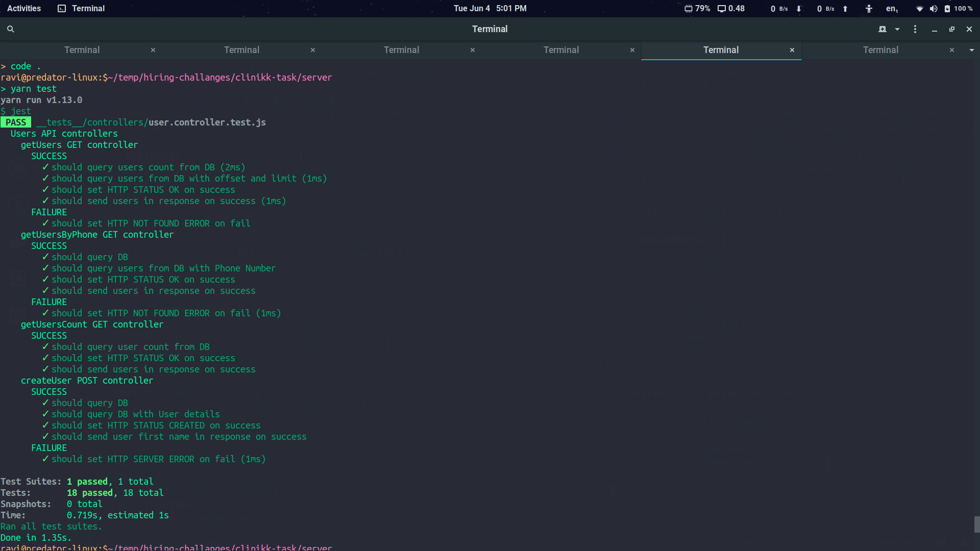The image size is (980, 551).
Task: Expand the new-tab profile dropdown arrow
Action: click(897, 29)
